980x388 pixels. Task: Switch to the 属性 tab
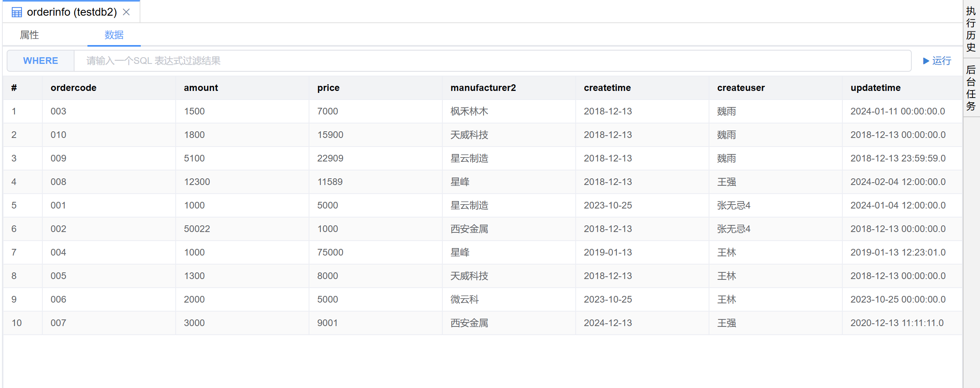(29, 35)
